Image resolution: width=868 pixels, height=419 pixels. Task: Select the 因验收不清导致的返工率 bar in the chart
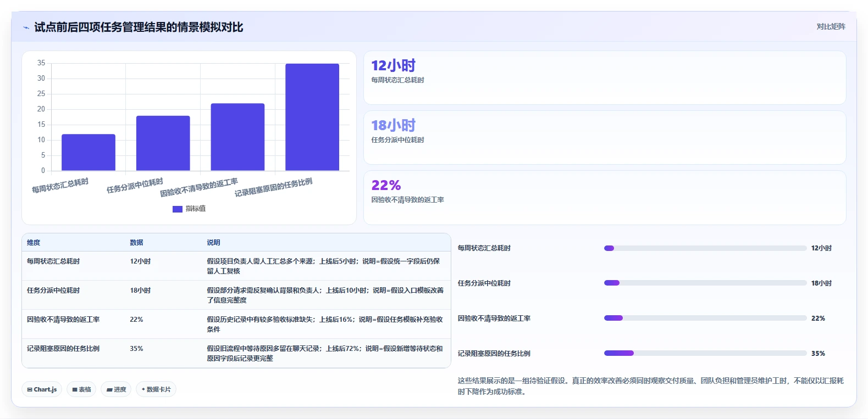(x=237, y=137)
